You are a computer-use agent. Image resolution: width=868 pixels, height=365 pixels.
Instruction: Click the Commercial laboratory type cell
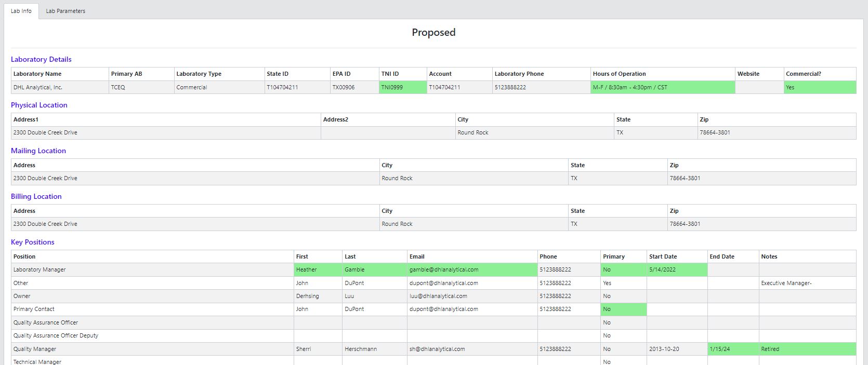219,87
